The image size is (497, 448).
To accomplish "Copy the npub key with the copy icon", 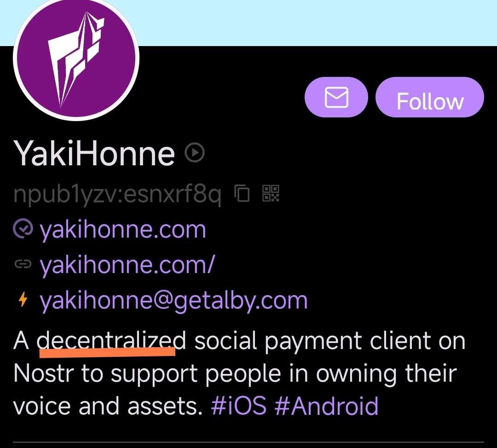I will (x=242, y=193).
